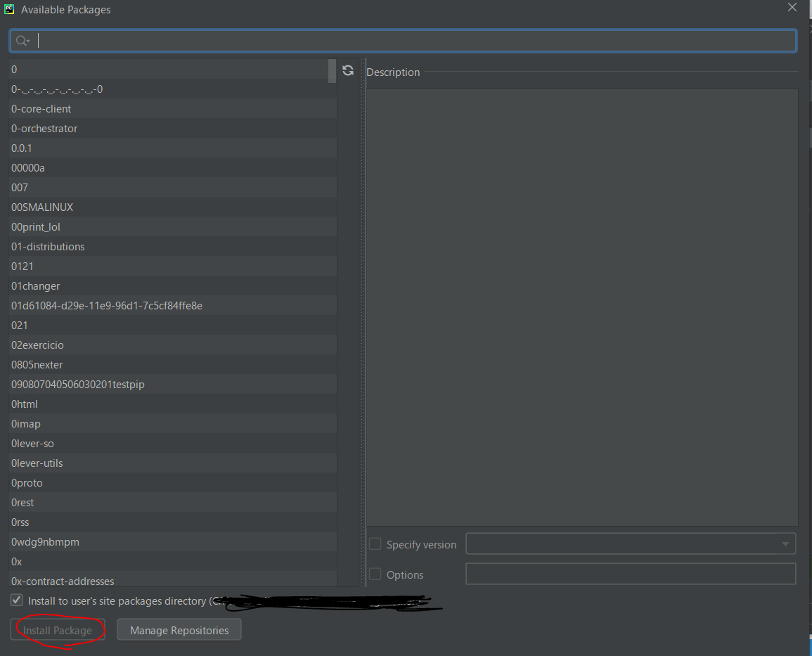Viewport: 812px width, 656px height.
Task: Select the 0lever-so package
Action: pos(172,443)
